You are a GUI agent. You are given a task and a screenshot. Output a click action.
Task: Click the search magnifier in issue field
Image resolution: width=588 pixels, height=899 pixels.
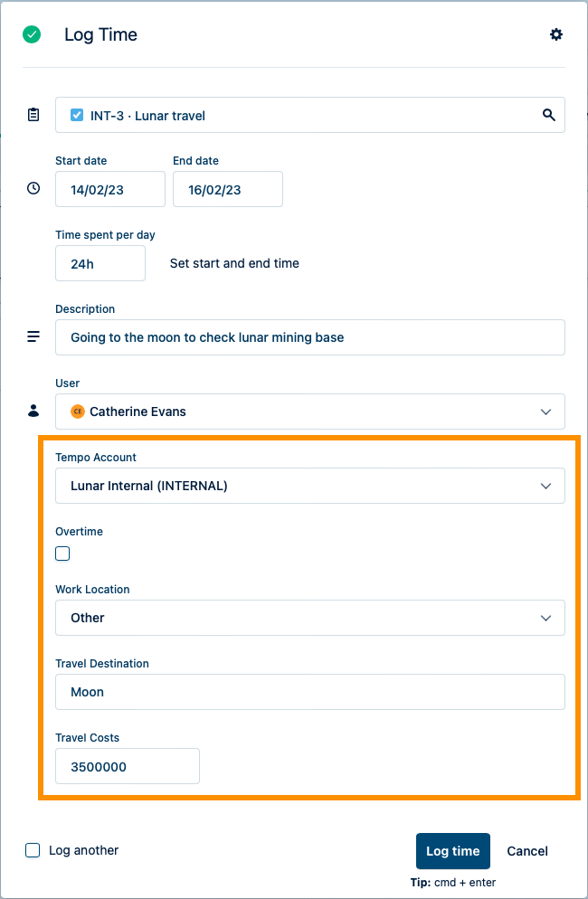pyautogui.click(x=548, y=115)
